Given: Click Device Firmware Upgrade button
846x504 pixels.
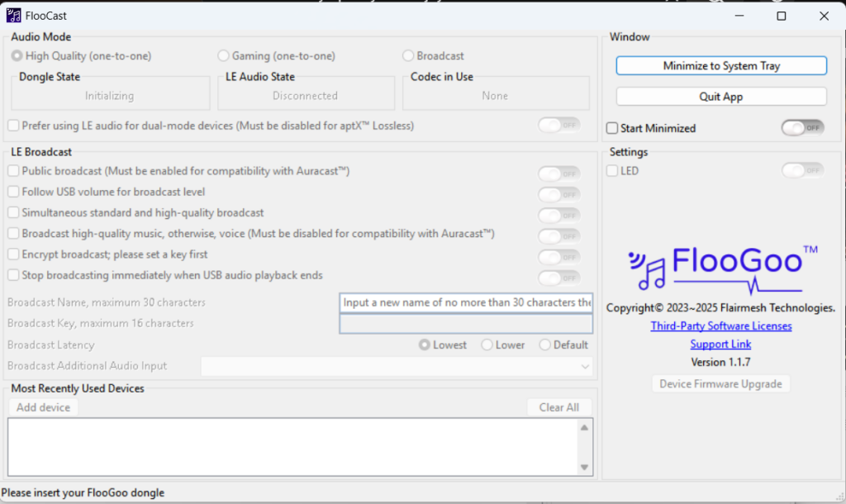Looking at the screenshot, I should (720, 383).
